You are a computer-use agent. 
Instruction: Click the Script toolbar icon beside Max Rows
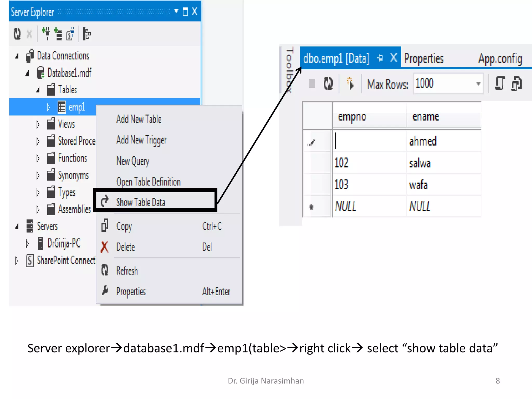tap(500, 84)
